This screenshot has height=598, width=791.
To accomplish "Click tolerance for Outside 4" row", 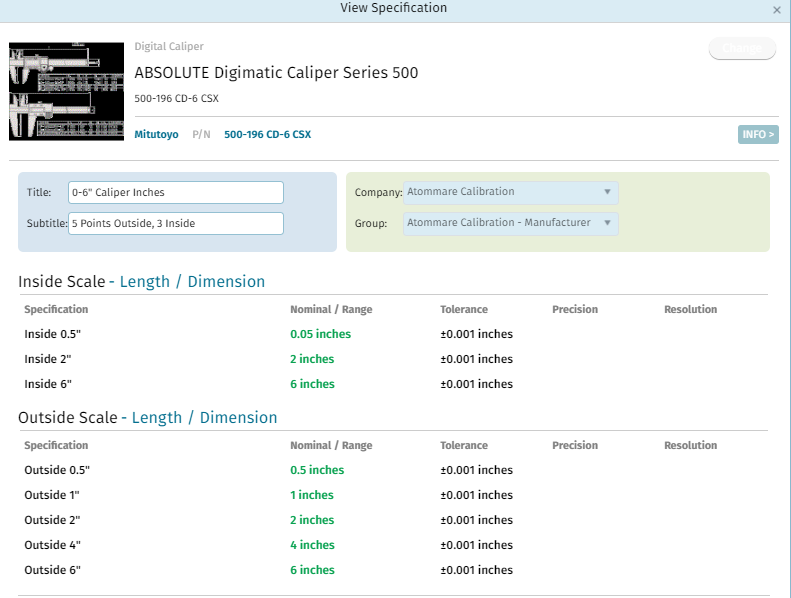I will pos(476,545).
